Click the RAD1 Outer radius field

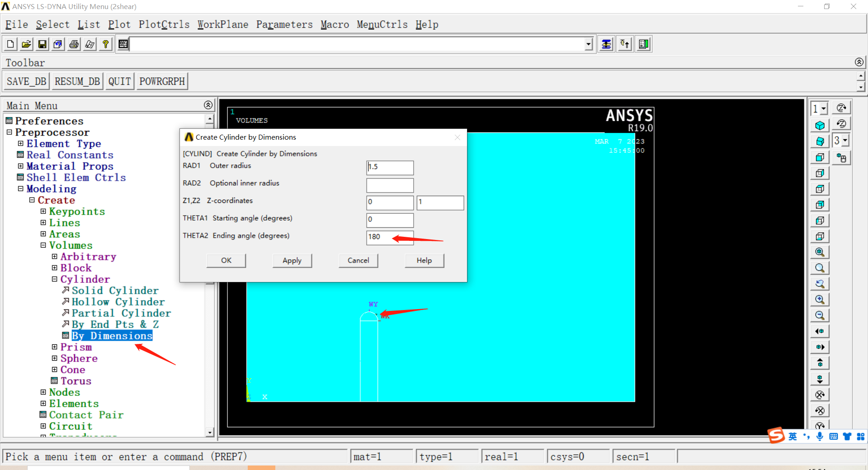click(x=390, y=167)
